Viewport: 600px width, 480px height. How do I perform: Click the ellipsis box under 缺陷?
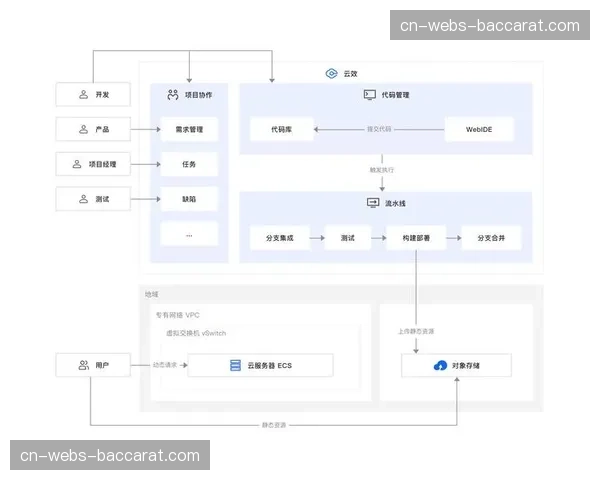[x=189, y=234]
